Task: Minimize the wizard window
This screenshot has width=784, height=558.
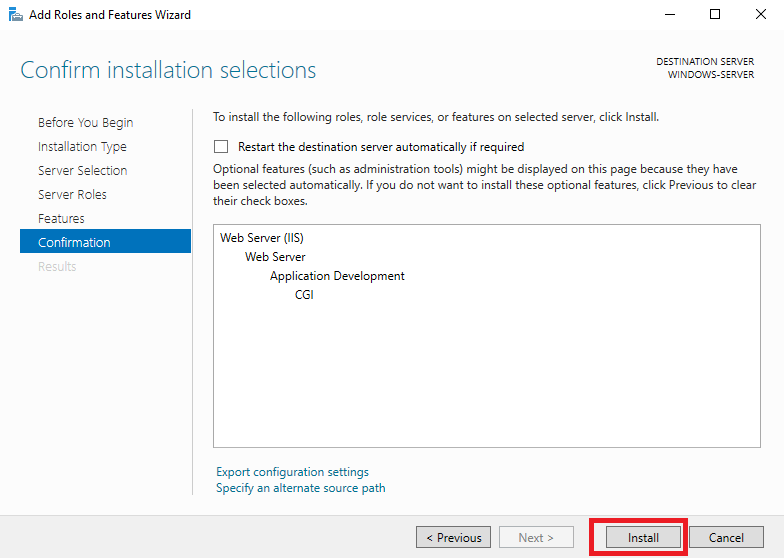Action: 670,14
